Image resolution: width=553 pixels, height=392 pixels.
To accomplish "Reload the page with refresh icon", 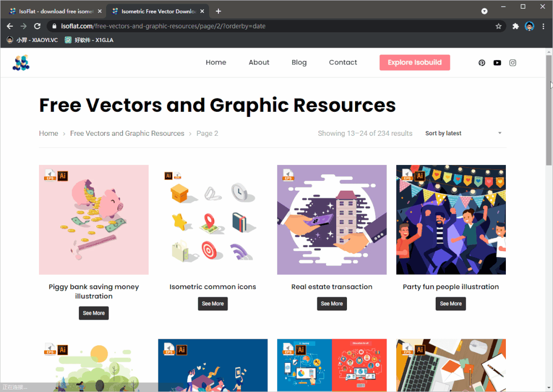I will 37,26.
